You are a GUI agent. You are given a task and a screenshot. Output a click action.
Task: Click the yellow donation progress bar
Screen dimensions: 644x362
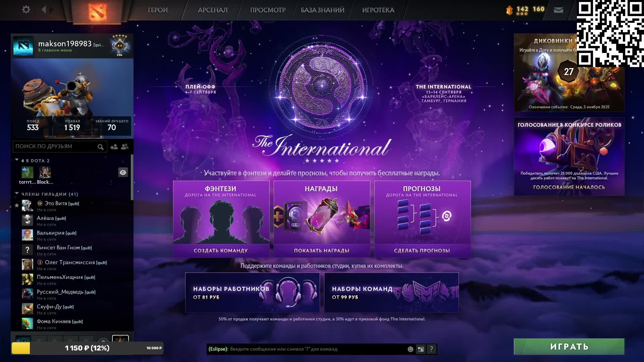pyautogui.click(x=21, y=348)
